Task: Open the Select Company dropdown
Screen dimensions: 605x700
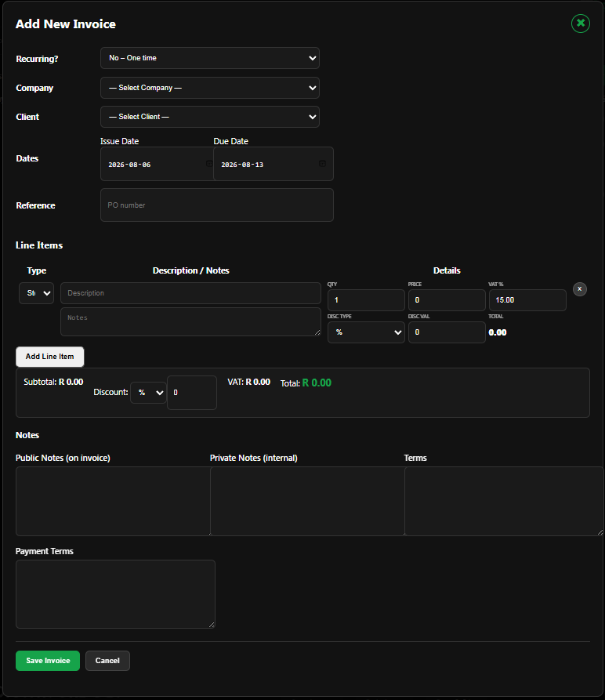Action: (210, 88)
